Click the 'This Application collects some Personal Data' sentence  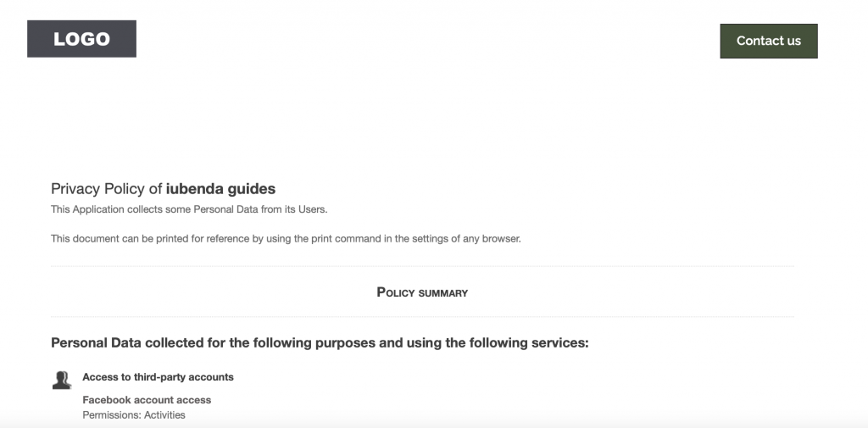188,209
